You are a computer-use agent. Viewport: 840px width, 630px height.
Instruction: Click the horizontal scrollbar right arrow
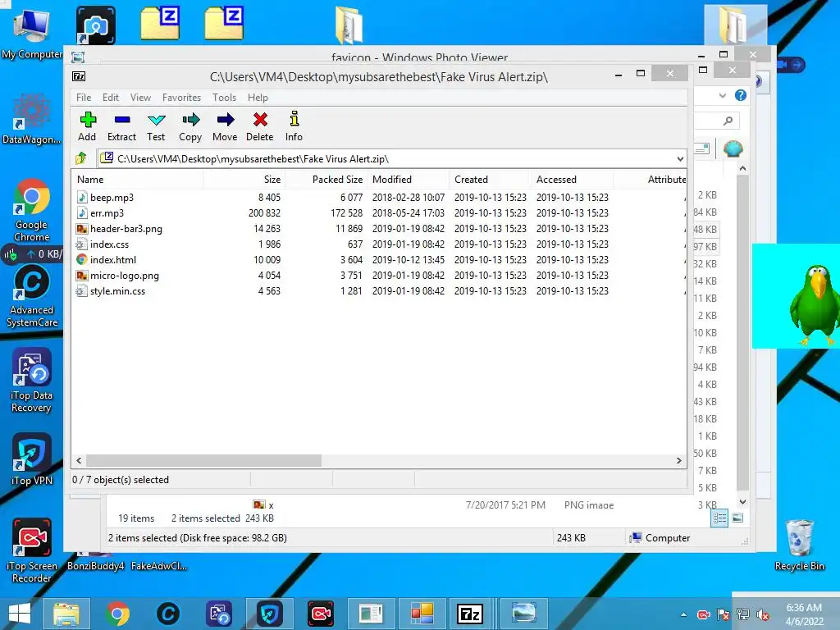click(678, 460)
